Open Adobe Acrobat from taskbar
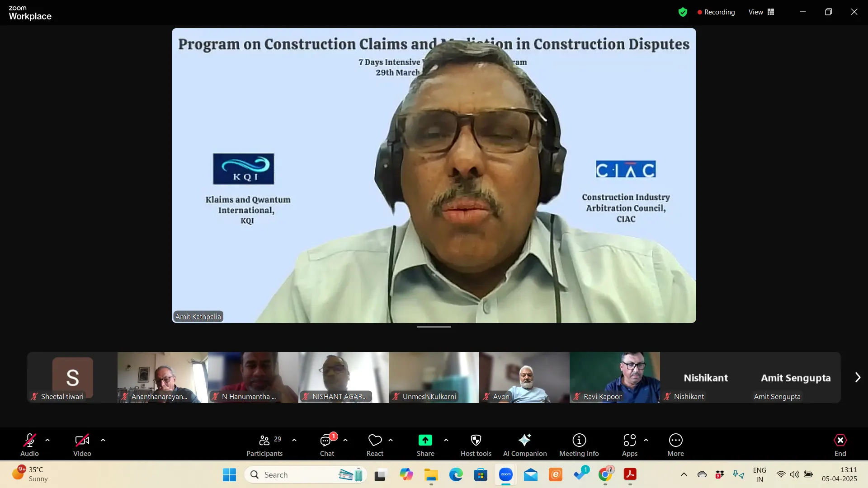Viewport: 868px width, 488px height. 630,474
